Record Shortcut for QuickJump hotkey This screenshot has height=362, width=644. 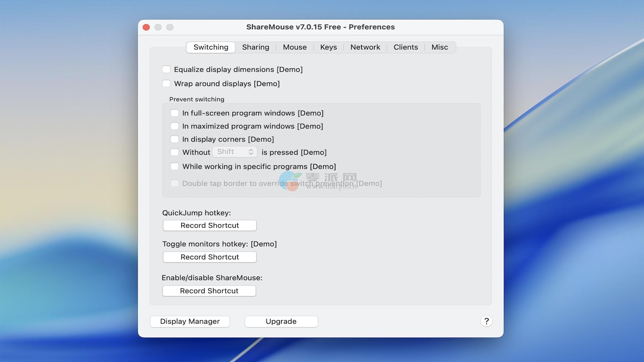coord(210,226)
